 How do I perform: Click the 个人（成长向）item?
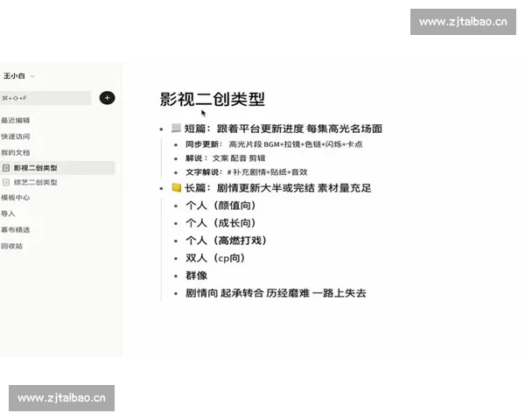click(220, 223)
